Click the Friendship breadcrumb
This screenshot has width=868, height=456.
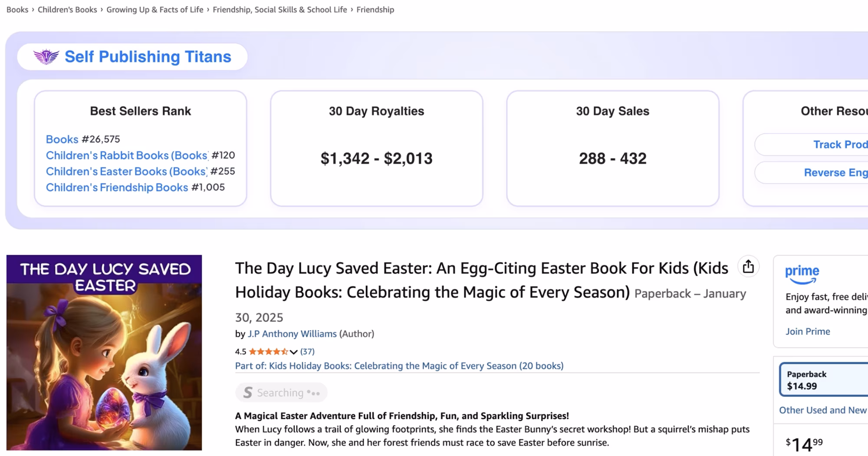coord(375,10)
